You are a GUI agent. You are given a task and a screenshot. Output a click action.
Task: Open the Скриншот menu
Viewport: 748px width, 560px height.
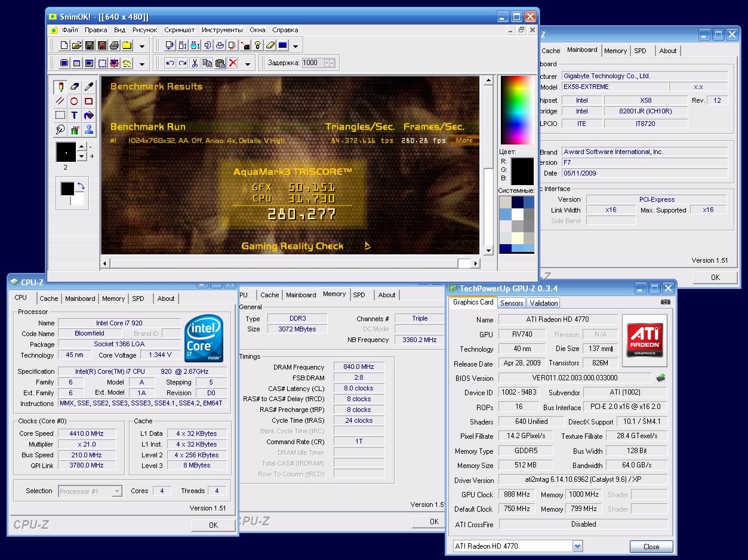pos(180,30)
